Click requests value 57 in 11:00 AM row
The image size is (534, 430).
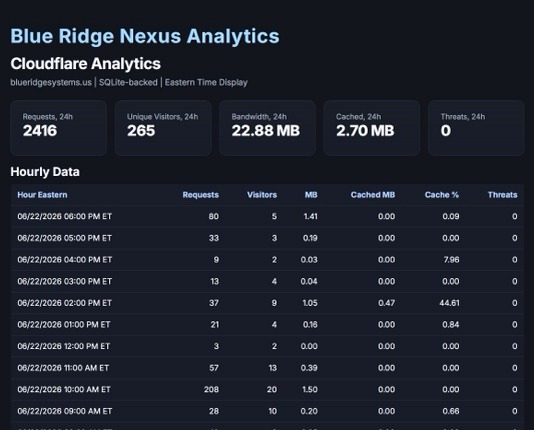214,368
